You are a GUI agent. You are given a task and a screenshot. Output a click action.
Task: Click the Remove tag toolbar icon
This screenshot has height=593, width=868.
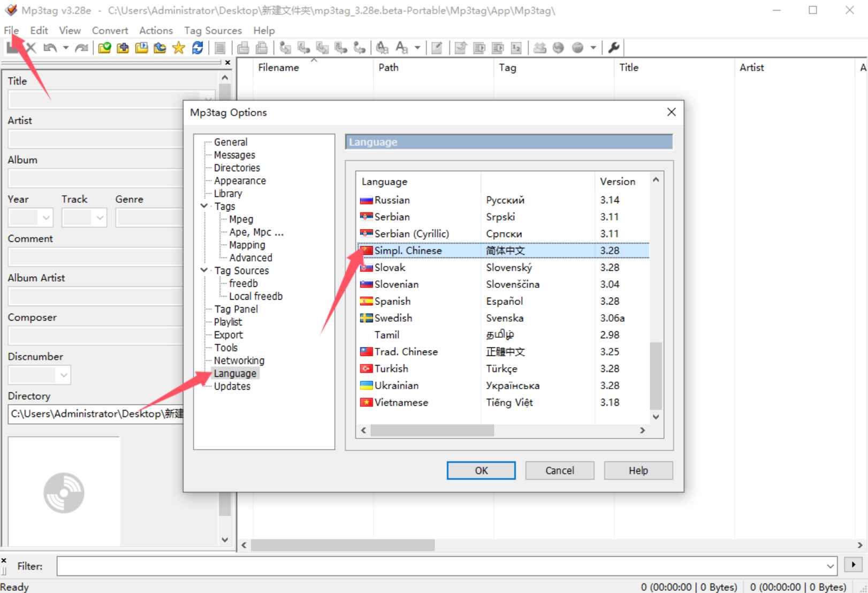pyautogui.click(x=29, y=47)
